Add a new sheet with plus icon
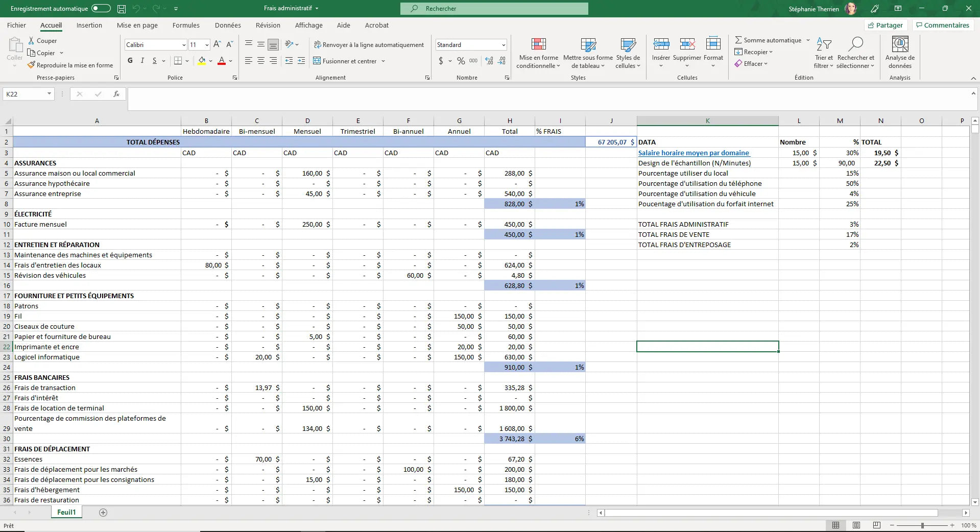Screen dimensions: 980x532 [x=103, y=513]
